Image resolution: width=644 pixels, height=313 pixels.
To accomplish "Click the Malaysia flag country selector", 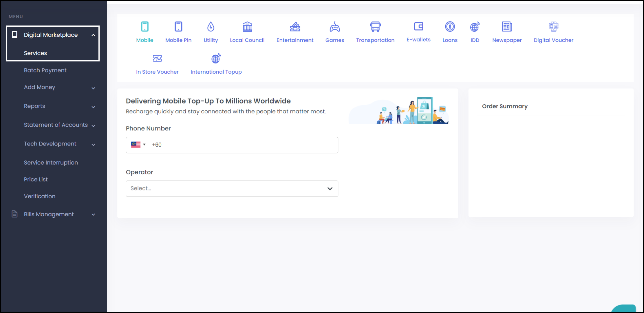I will coord(138,145).
